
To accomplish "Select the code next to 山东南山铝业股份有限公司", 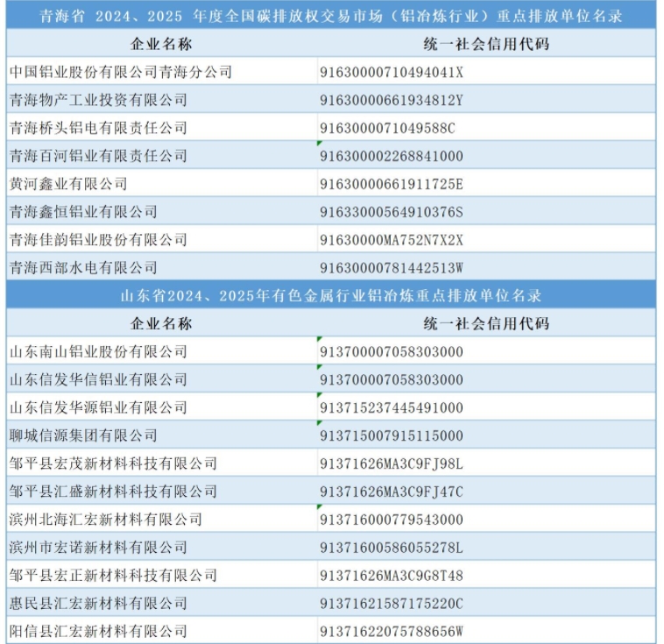I will [486, 351].
